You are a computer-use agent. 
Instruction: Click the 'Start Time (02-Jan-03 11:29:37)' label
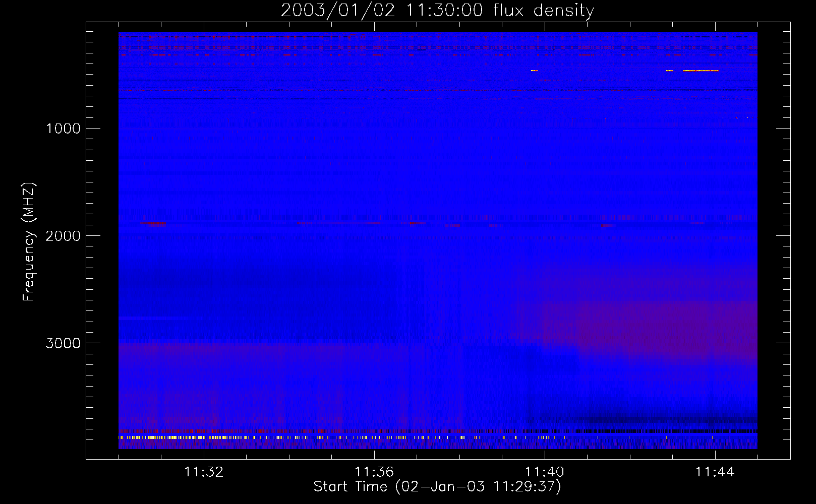tap(437, 487)
